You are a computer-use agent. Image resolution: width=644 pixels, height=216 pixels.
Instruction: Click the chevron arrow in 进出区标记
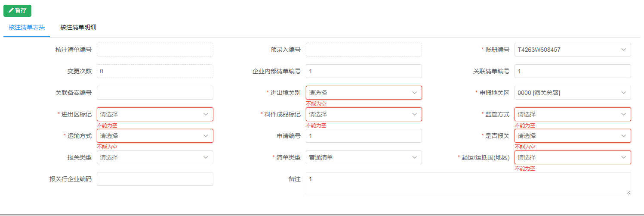206,114
